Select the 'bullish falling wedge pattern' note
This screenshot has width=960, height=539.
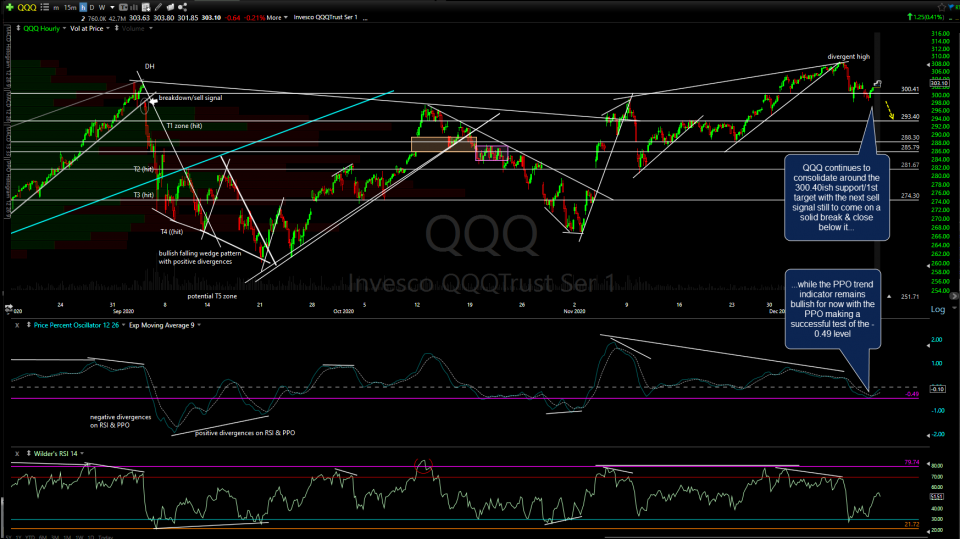pyautogui.click(x=200, y=257)
